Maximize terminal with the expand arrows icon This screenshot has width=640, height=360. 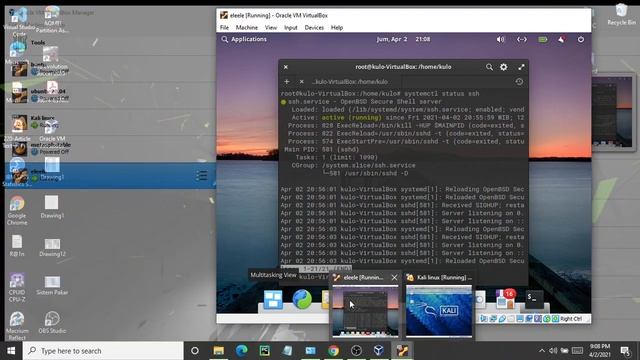coord(521,67)
